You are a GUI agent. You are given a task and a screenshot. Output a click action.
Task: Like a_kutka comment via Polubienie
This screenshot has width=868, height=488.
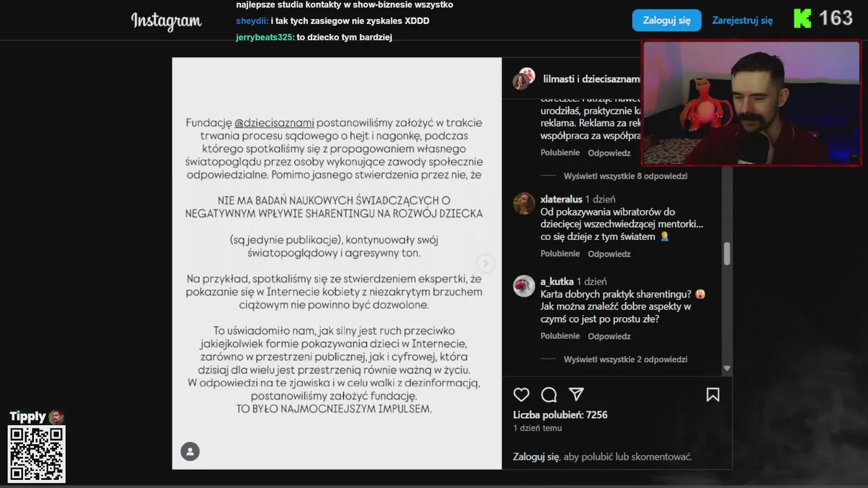click(x=560, y=336)
